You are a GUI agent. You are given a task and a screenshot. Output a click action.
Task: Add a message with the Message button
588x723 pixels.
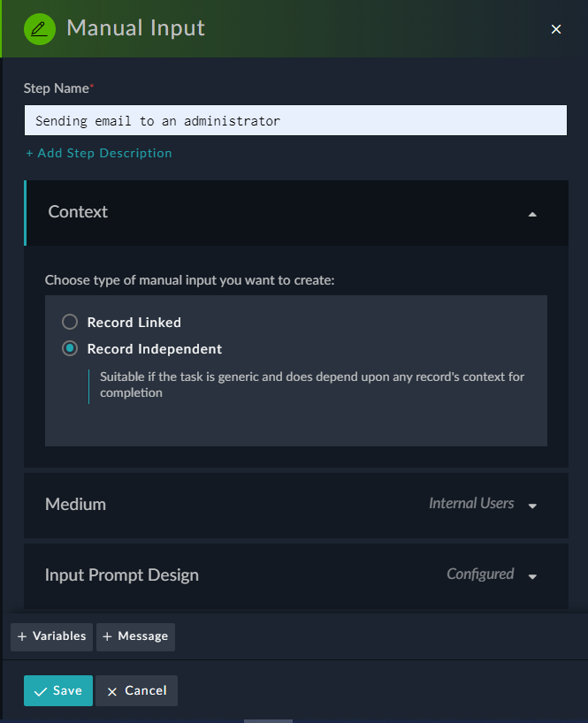[135, 636]
